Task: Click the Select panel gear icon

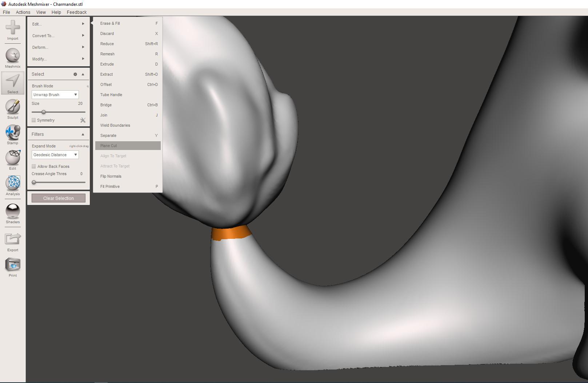Action: click(75, 74)
